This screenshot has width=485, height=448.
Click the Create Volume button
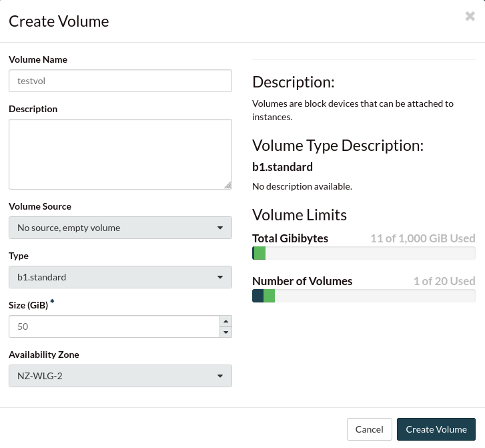tap(436, 429)
